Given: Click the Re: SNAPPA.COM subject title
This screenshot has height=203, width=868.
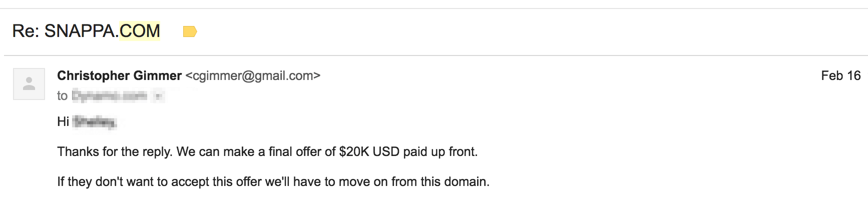Looking at the screenshot, I should tap(86, 31).
